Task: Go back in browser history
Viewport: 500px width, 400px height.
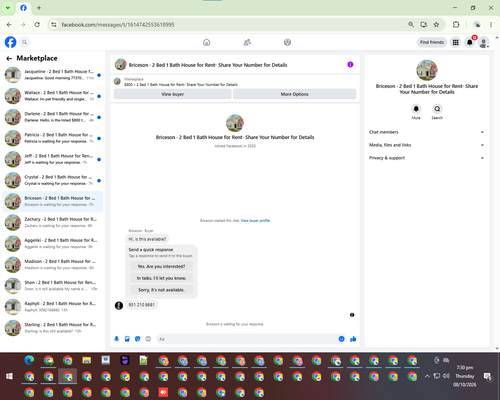Action: 9,25
